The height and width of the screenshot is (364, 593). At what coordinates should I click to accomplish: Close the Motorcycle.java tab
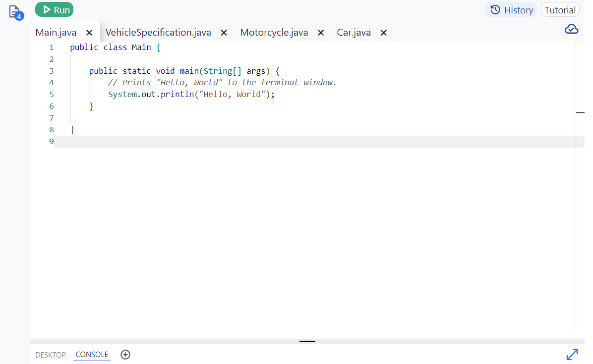321,33
